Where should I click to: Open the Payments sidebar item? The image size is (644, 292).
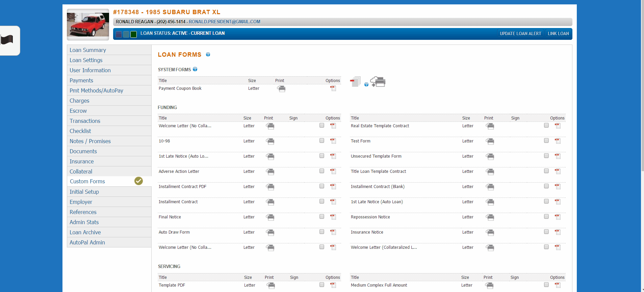pyautogui.click(x=109, y=80)
